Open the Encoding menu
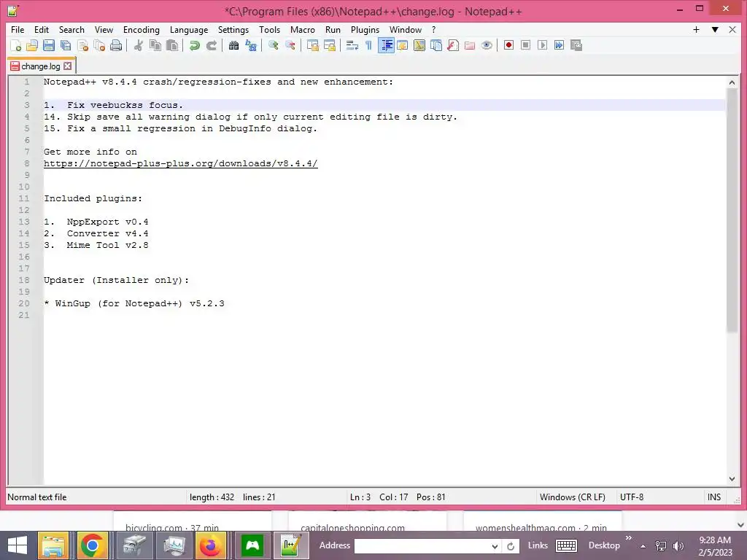The image size is (747, 560). point(141,29)
